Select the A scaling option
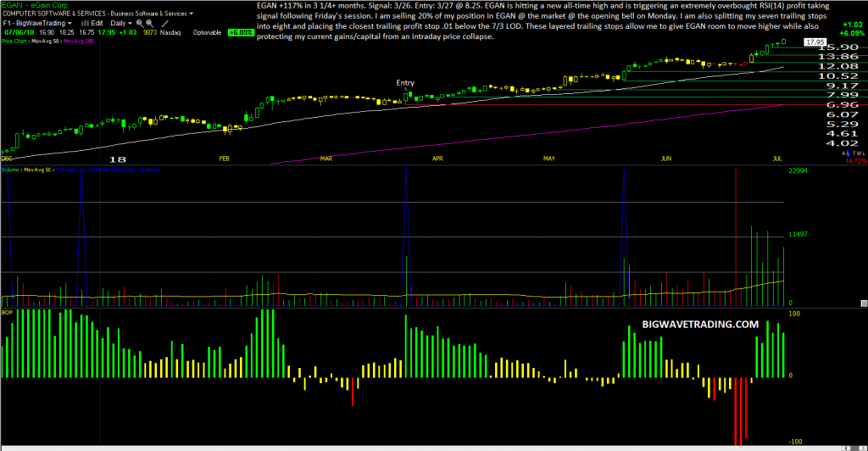 point(843,153)
